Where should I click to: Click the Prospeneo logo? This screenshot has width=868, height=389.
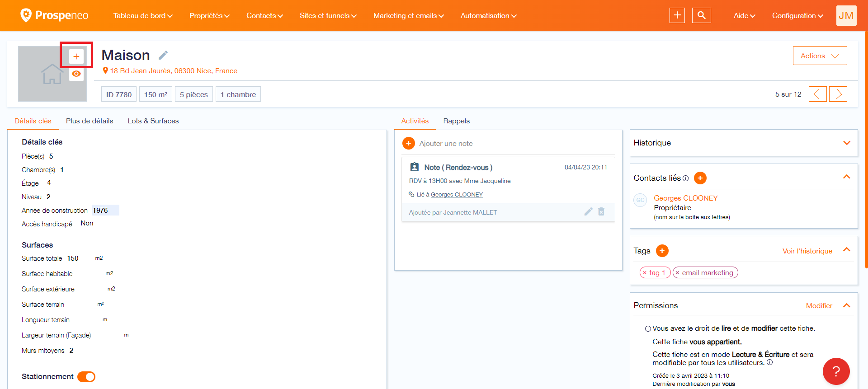pos(55,15)
